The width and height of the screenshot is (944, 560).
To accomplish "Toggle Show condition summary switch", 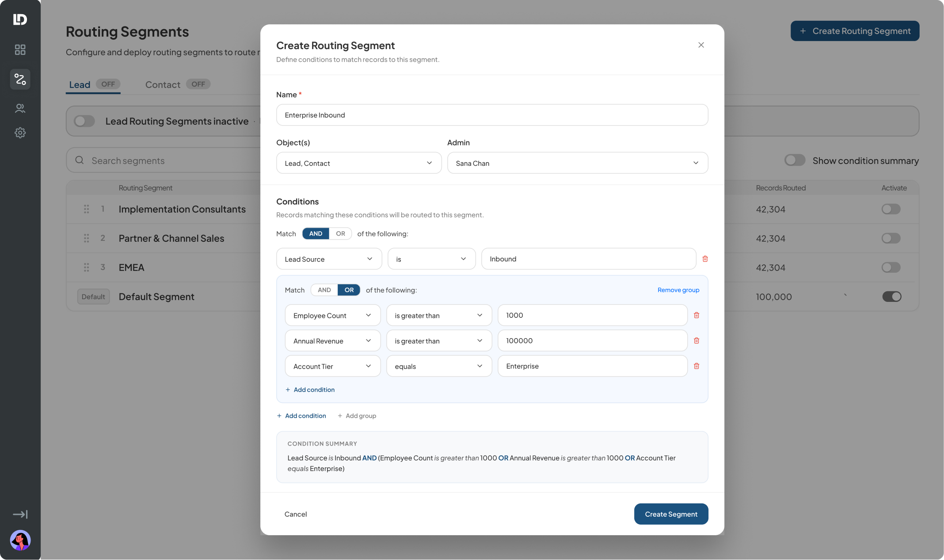I will (x=795, y=160).
